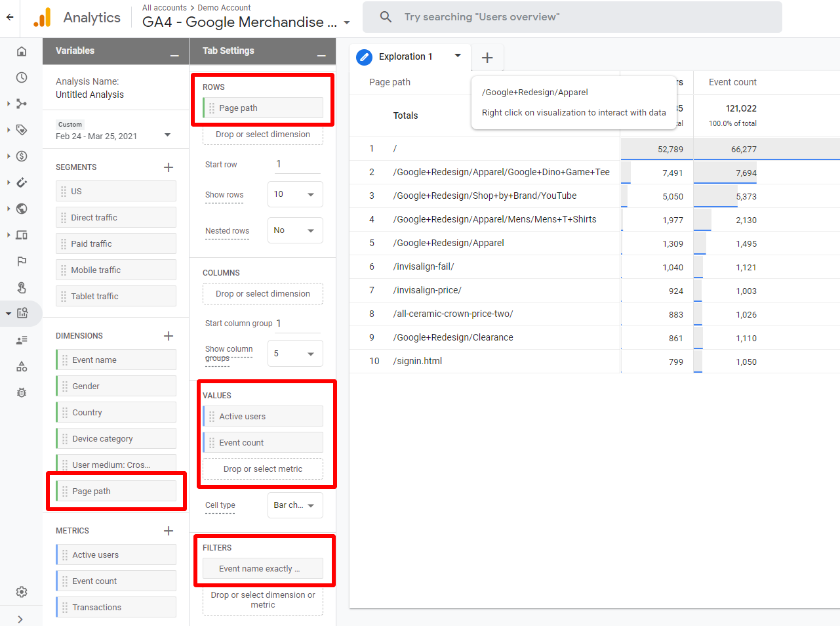This screenshot has width=840, height=626.
Task: Click the Demo Account breadcrumb
Action: point(224,8)
